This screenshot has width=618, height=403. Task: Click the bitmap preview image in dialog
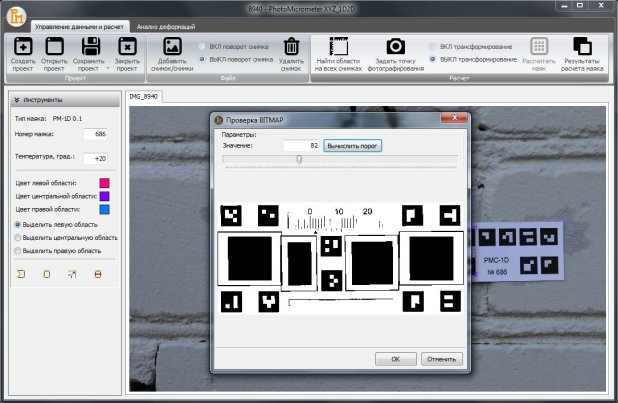click(341, 259)
